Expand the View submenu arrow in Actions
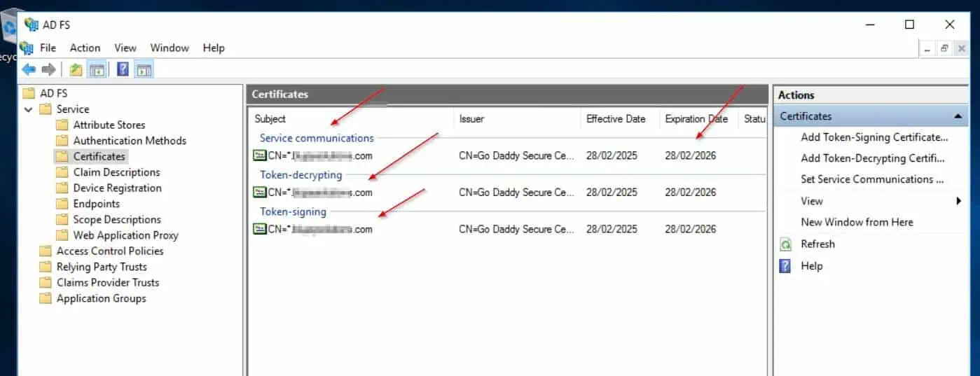 958,201
